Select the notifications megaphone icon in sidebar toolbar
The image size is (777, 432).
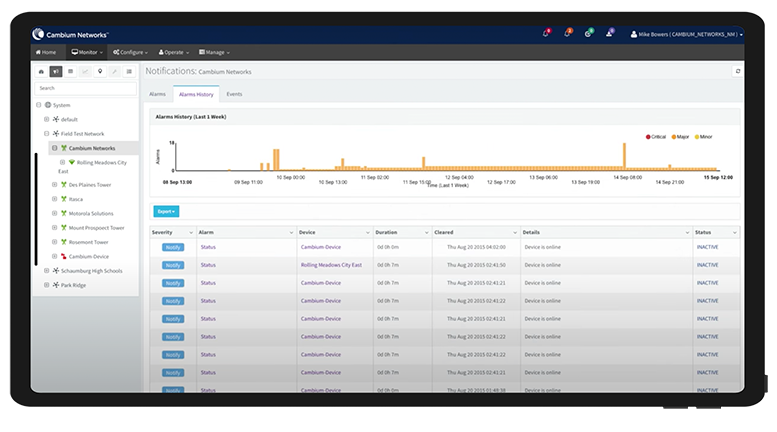[x=56, y=72]
